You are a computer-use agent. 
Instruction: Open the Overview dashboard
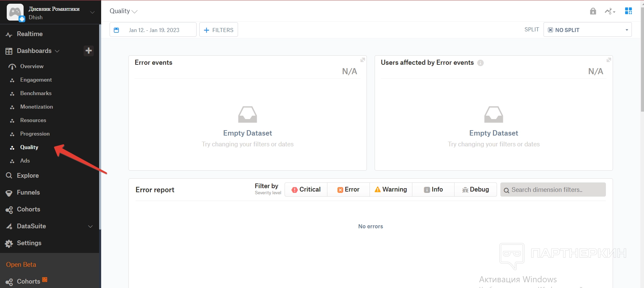point(32,66)
